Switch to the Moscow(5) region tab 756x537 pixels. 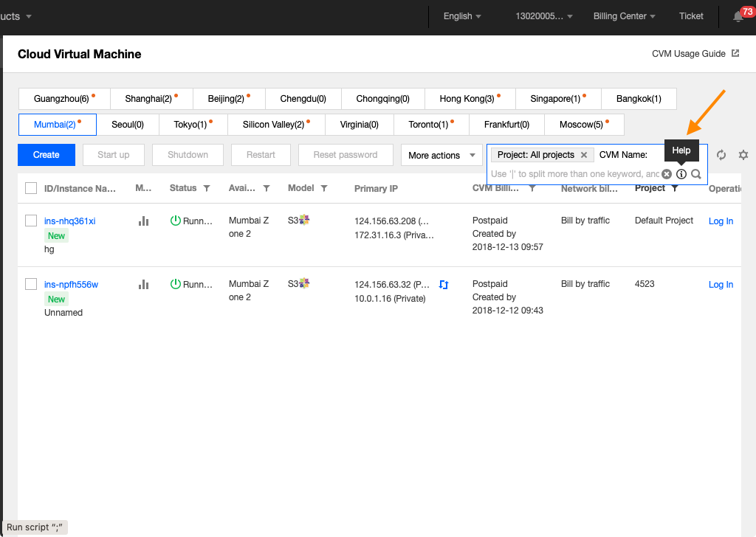[585, 125]
